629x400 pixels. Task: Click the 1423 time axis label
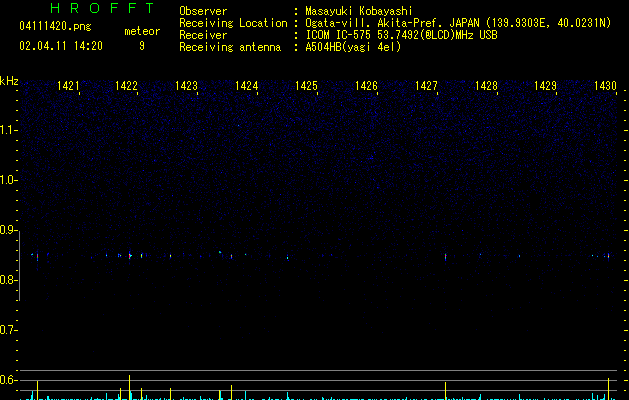point(187,85)
